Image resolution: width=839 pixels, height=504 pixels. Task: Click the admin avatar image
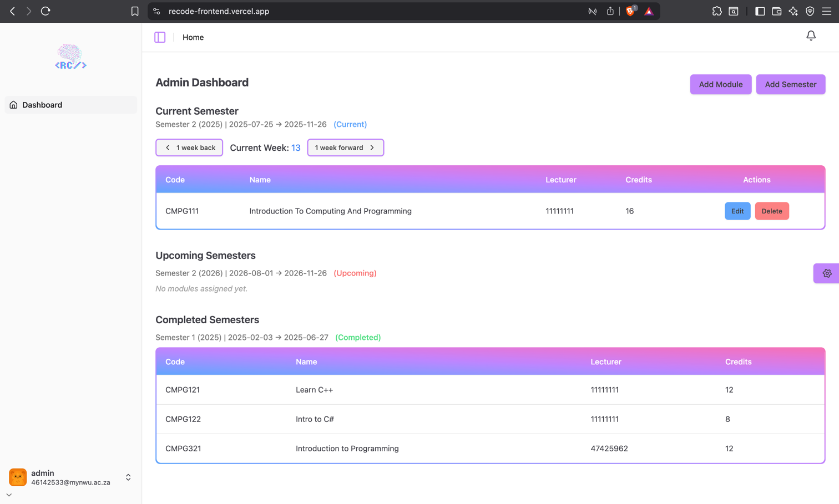18,477
